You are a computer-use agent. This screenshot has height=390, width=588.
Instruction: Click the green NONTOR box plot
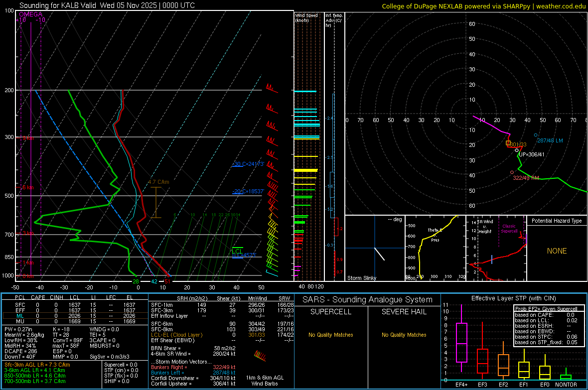(566, 375)
